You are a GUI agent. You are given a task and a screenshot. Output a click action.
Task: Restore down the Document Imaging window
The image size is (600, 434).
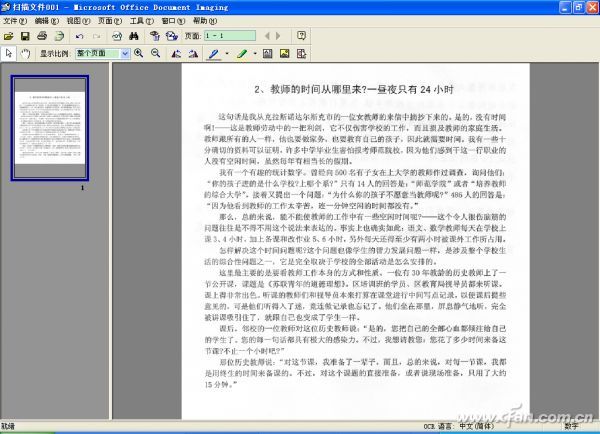(x=579, y=7)
